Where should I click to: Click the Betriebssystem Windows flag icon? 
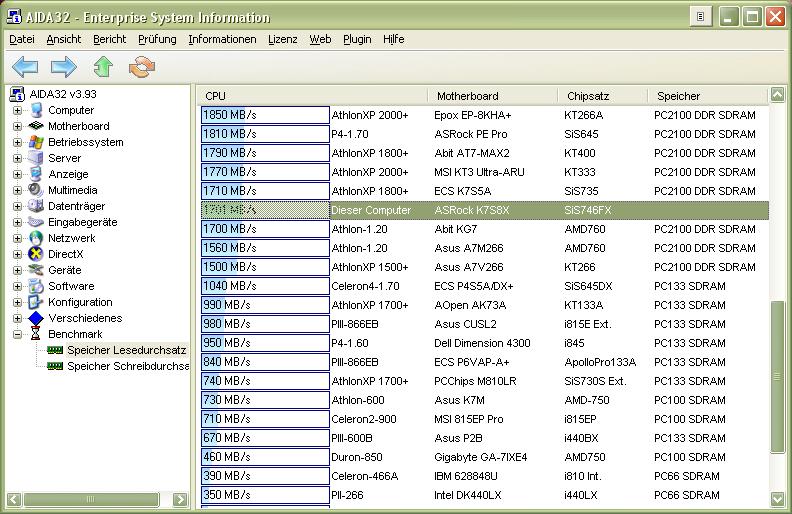(x=36, y=142)
